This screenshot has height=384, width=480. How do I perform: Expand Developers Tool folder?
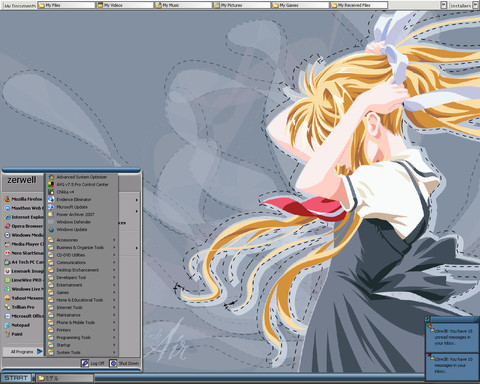click(x=82, y=278)
